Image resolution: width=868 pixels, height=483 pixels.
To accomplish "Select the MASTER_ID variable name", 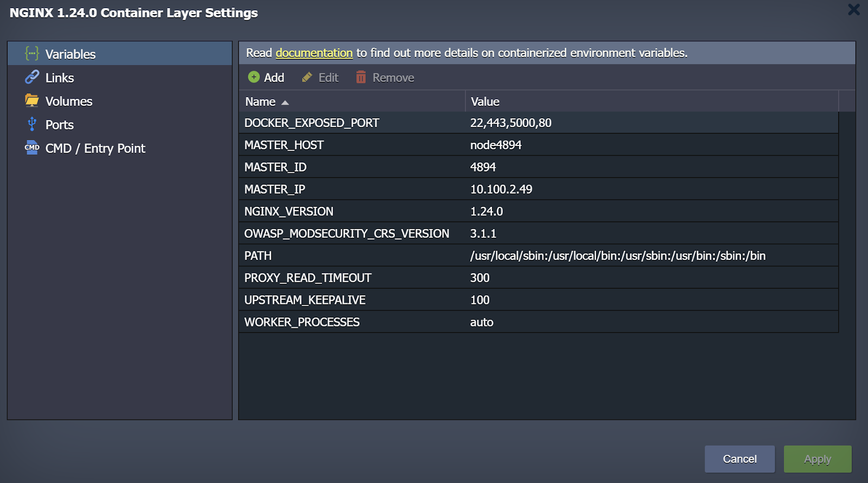I will pos(275,167).
